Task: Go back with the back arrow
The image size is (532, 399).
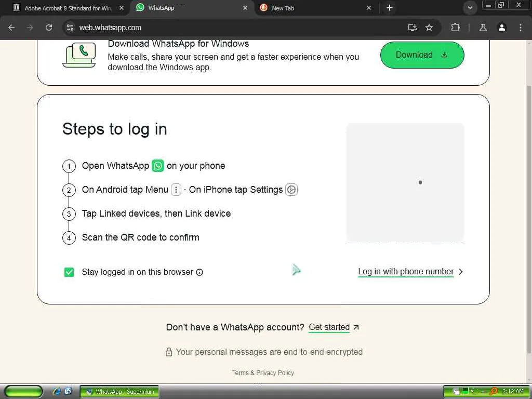Action: point(11,28)
